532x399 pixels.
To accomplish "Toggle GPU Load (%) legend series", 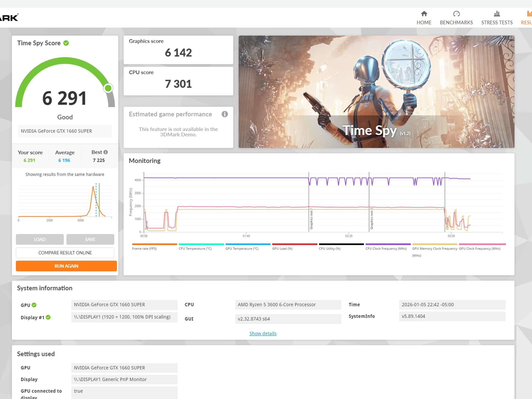I will click(282, 249).
